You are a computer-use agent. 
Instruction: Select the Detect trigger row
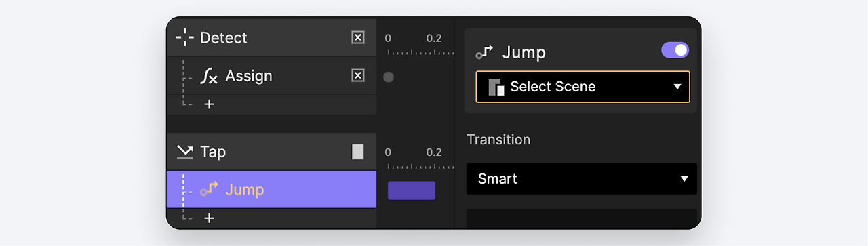point(271,37)
